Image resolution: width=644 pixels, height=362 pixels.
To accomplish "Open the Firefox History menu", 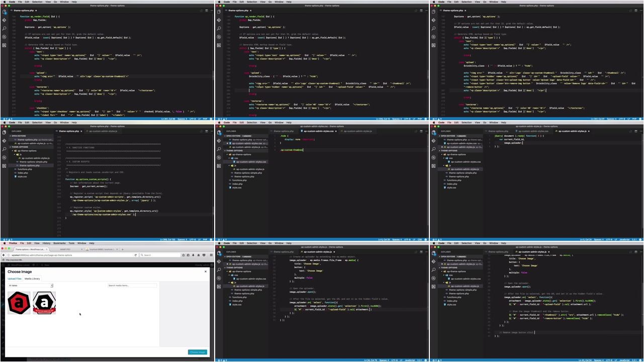I will (x=46, y=243).
